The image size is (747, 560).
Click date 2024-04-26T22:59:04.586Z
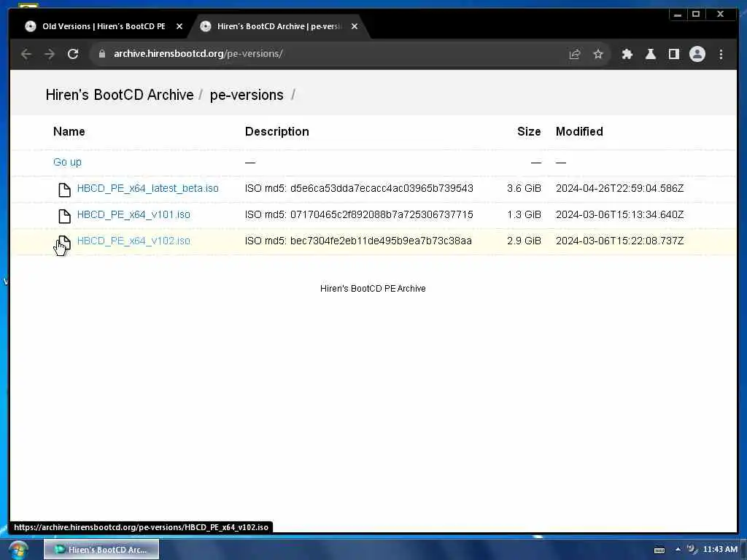click(x=620, y=188)
